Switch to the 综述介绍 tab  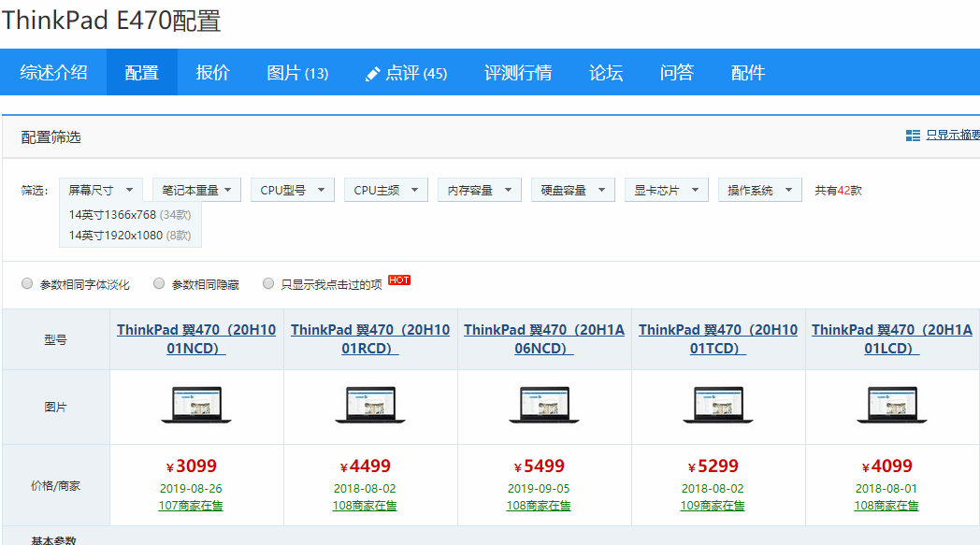pyautogui.click(x=53, y=72)
